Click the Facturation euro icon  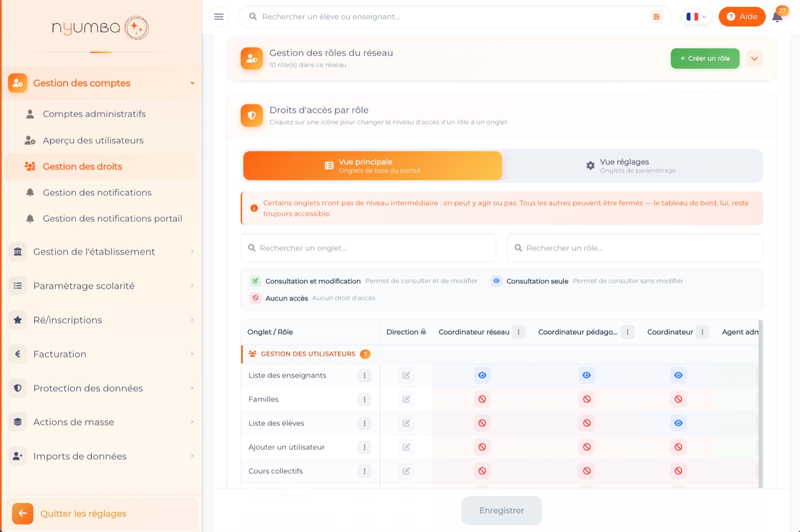click(18, 354)
